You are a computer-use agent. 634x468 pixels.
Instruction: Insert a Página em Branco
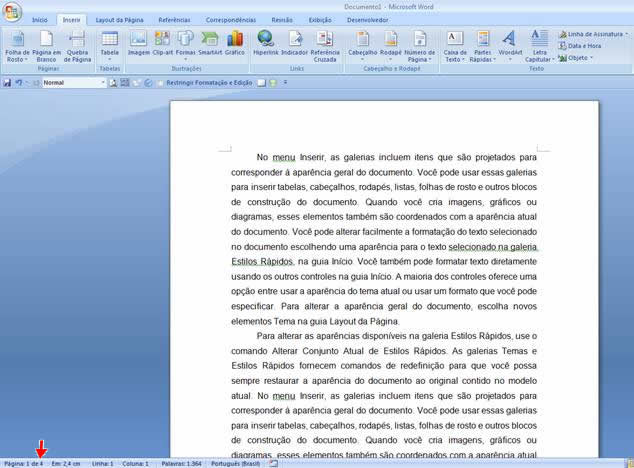point(46,47)
